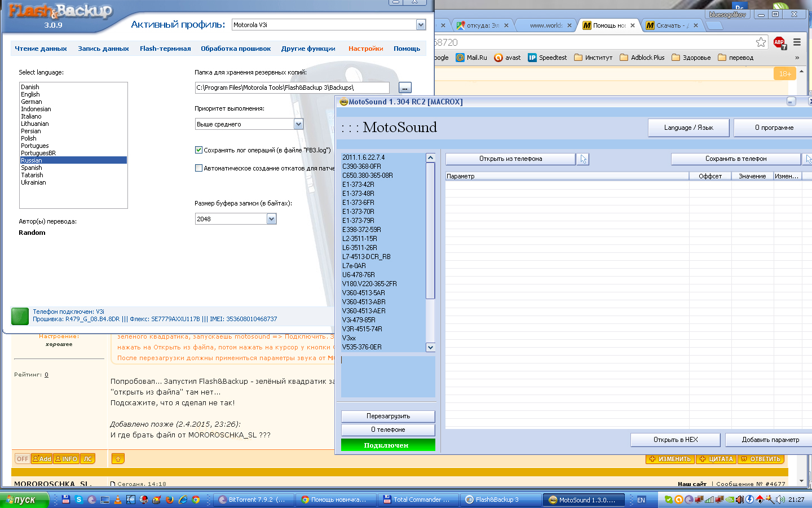Expand execution priority dropdown Выше среднего
This screenshot has height=508, width=812.
[x=299, y=124]
